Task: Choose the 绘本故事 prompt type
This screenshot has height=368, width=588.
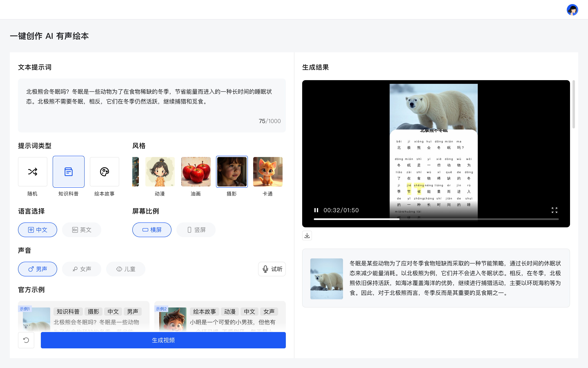Action: [105, 172]
